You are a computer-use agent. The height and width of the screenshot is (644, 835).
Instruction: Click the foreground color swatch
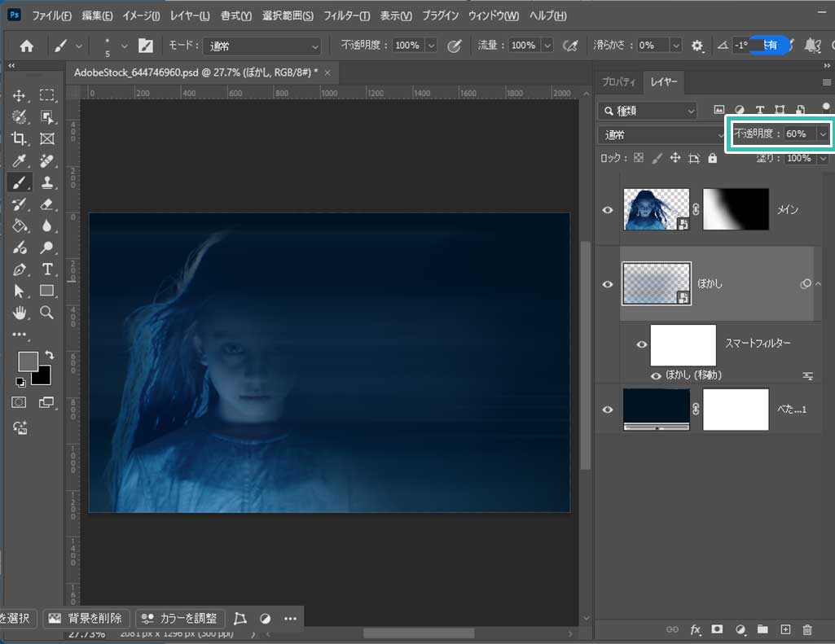coord(28,361)
